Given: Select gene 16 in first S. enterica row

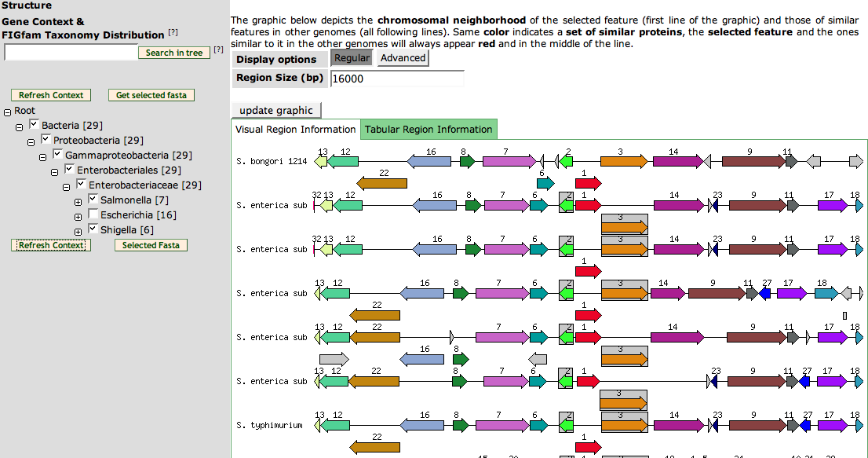Looking at the screenshot, I should tap(435, 206).
